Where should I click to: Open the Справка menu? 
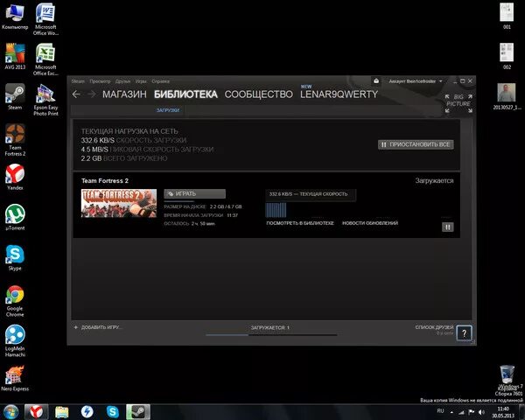pyautogui.click(x=160, y=81)
